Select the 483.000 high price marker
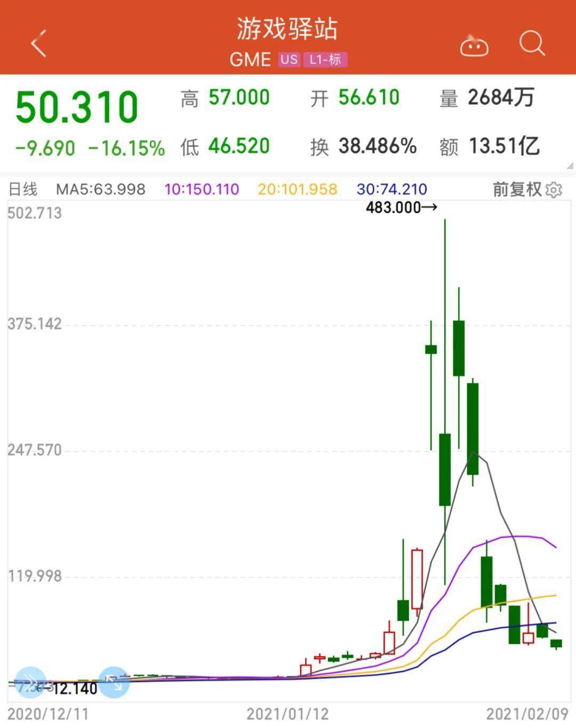Image resolution: width=576 pixels, height=728 pixels. (400, 207)
